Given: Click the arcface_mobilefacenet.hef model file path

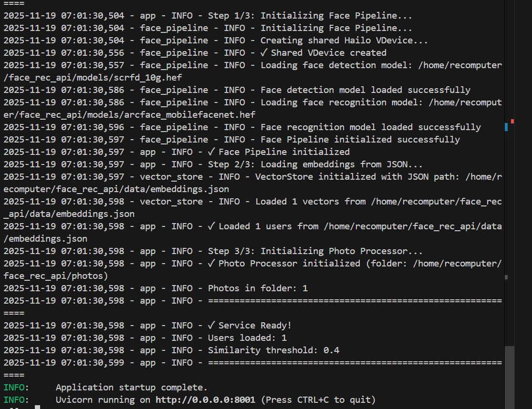Looking at the screenshot, I should (129, 114).
